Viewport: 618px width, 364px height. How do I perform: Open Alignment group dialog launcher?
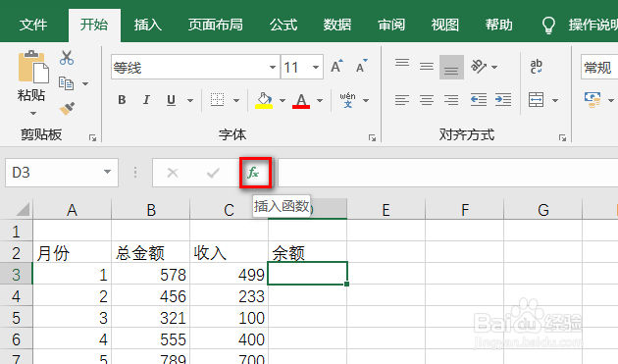point(562,137)
